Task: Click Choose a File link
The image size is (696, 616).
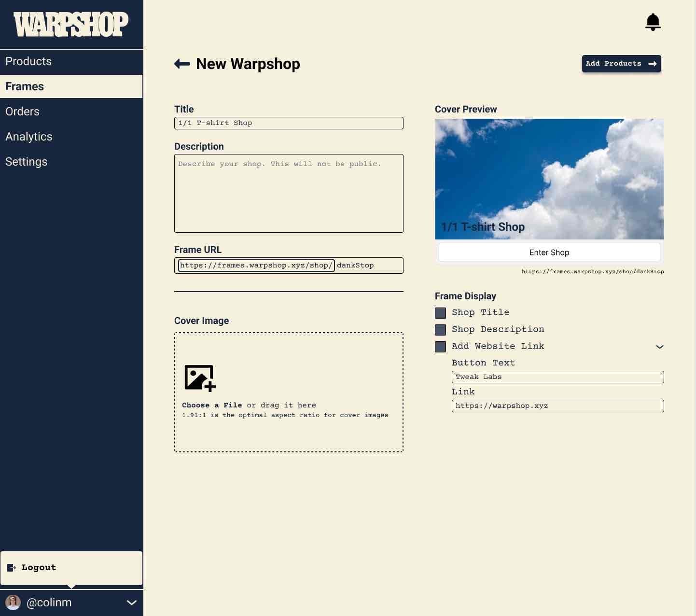Action: pos(212,405)
